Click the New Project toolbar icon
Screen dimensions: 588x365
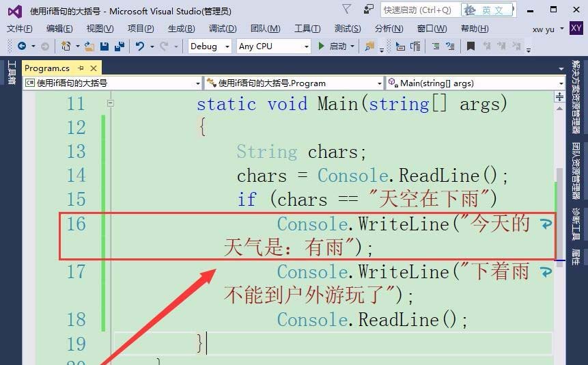coord(66,46)
